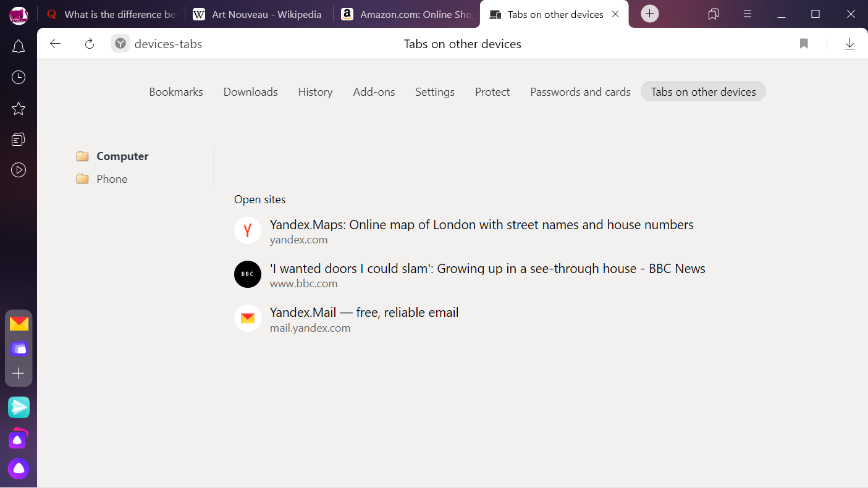Open a new tab with plus button
The image size is (868, 488).
[649, 14]
